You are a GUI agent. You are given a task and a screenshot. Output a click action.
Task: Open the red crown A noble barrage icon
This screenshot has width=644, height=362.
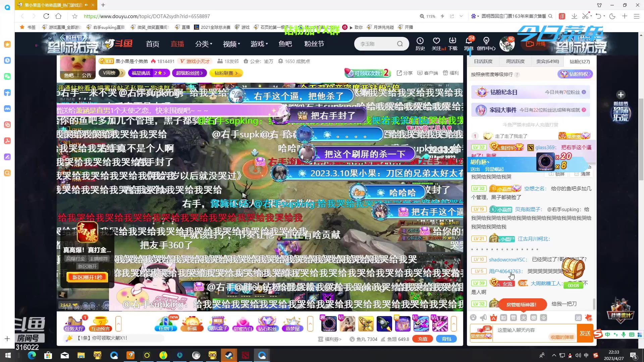pyautogui.click(x=493, y=317)
